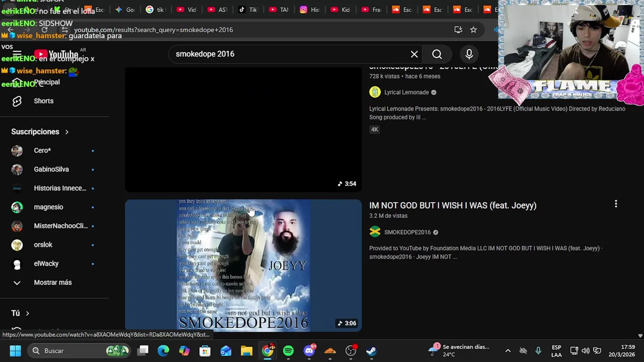Image resolution: width=644 pixels, height=362 pixels.
Task: Open Outlook from the taskbar
Action: (225, 350)
